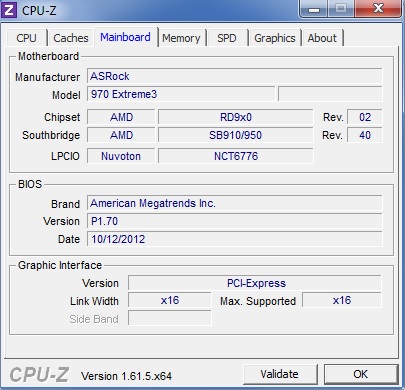
Task: Click southbridge revision value 40
Action: (365, 135)
